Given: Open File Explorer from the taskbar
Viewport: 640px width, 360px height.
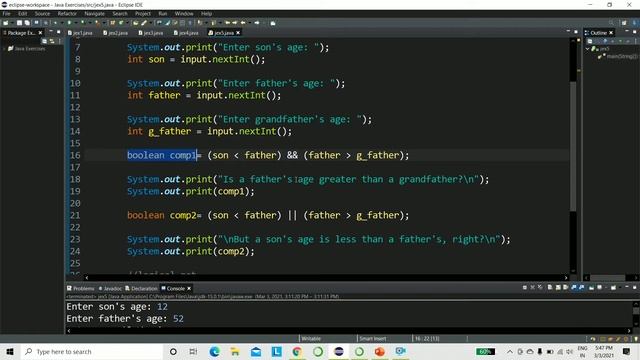Looking at the screenshot, I should [235, 351].
